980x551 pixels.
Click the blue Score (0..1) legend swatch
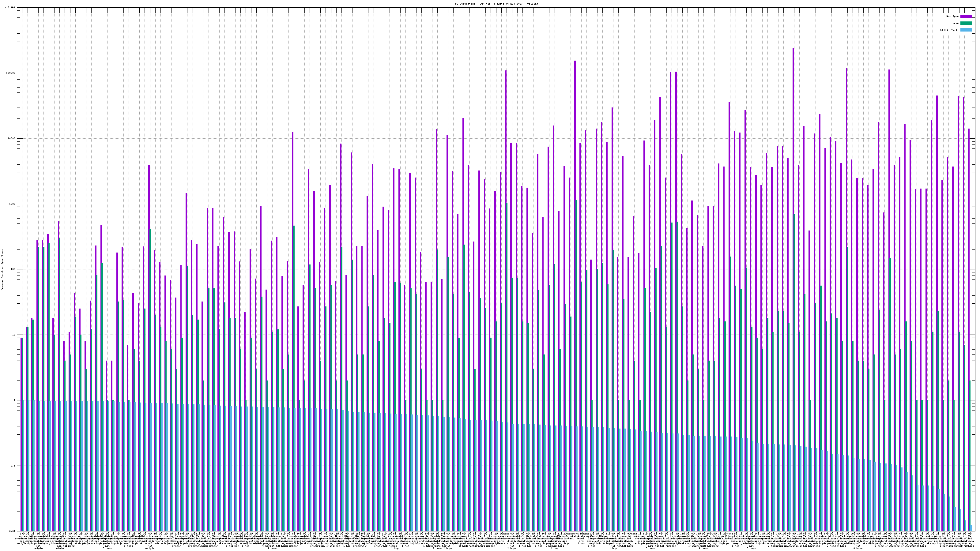click(x=966, y=30)
